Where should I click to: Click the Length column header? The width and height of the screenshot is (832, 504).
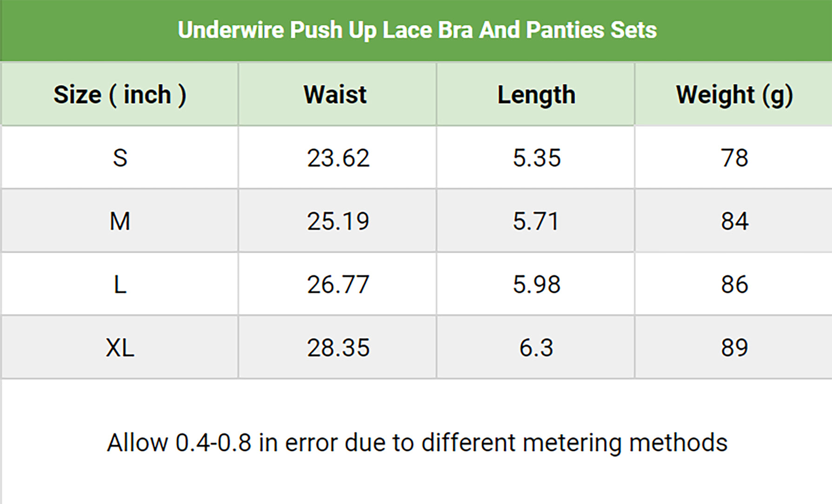click(x=536, y=95)
